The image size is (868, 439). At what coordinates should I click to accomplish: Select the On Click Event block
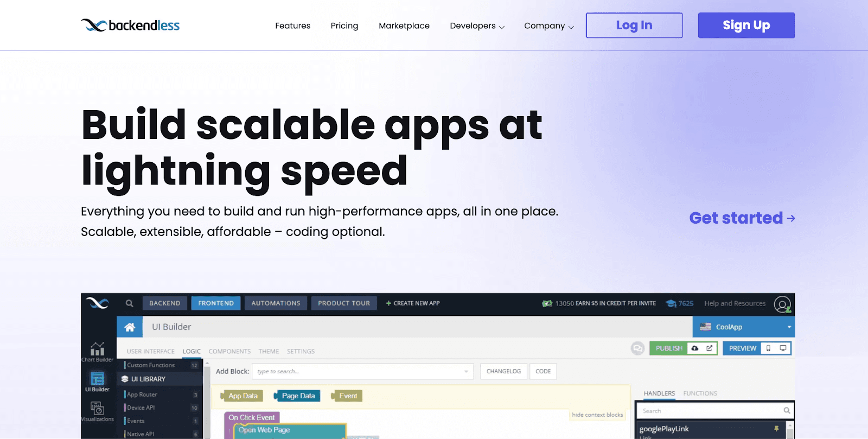point(252,417)
